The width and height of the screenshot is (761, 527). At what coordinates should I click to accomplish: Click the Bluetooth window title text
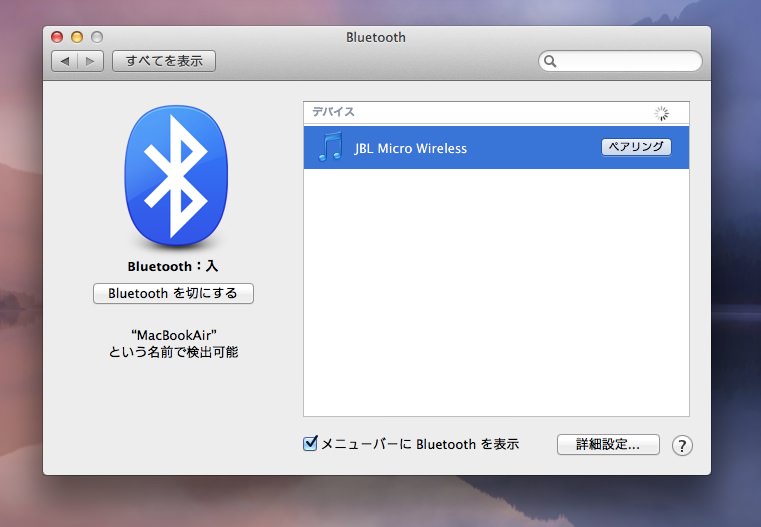(x=376, y=37)
